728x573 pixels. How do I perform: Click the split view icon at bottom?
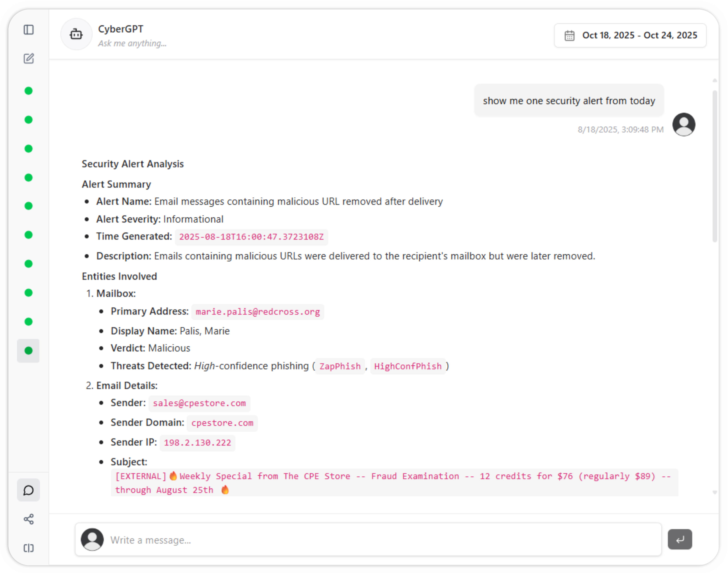point(28,548)
